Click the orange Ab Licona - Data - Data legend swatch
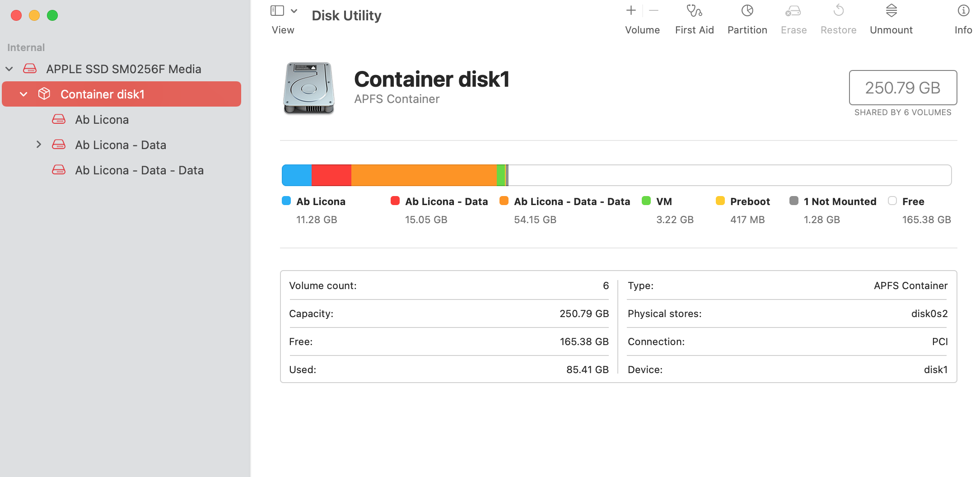 (x=504, y=201)
